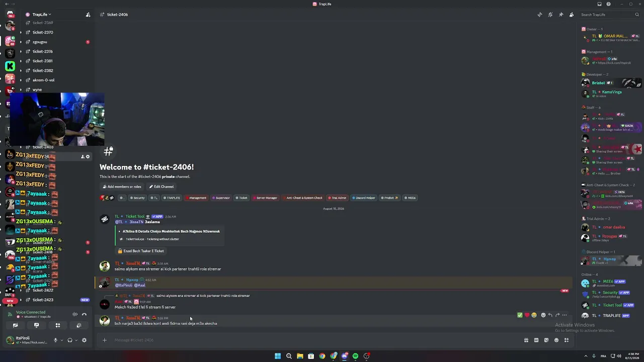The width and height of the screenshot is (644, 362).
Task: Start an activity from voice panel
Action: pos(57,325)
